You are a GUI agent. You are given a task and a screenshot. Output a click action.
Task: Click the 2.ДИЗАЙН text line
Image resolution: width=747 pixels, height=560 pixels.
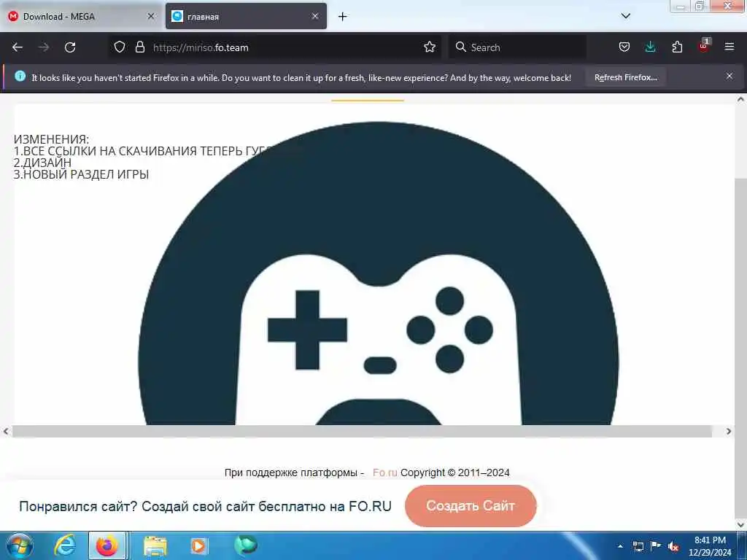(x=42, y=163)
